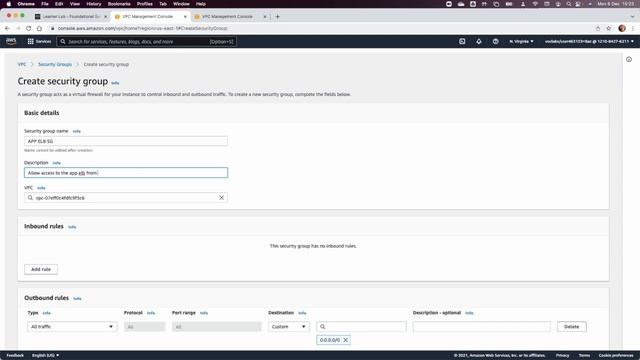Open Info link beside Create security group
The image size is (640, 360).
[115, 83]
